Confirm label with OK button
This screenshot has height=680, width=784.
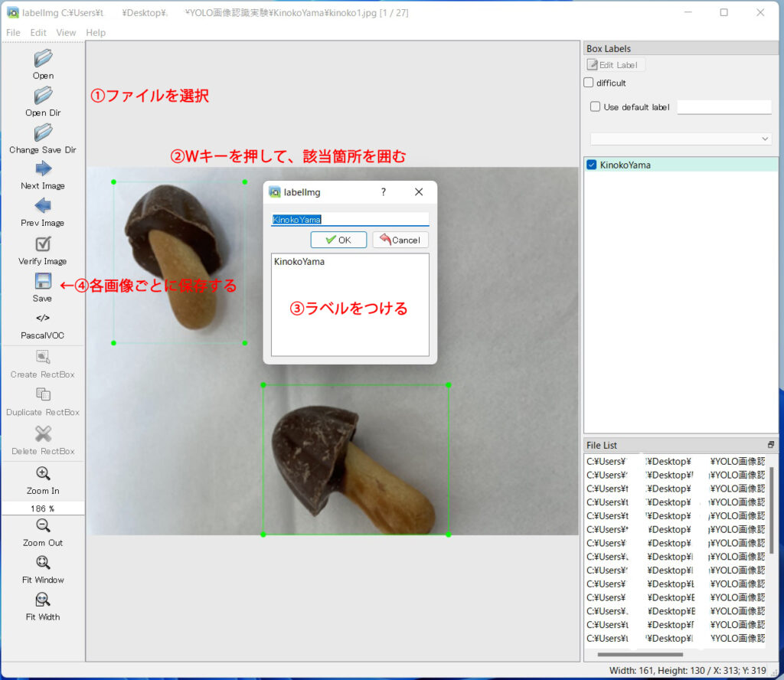point(338,240)
